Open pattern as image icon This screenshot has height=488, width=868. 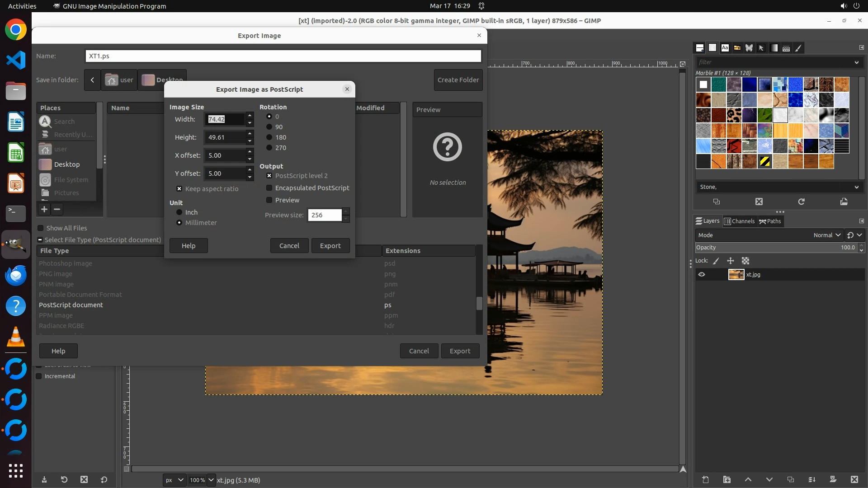point(844,202)
